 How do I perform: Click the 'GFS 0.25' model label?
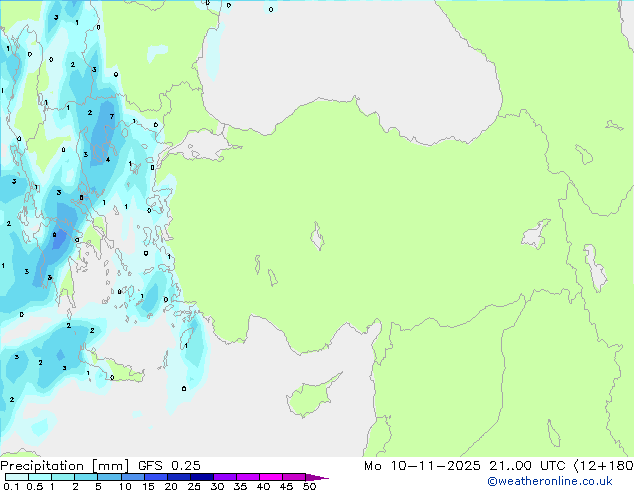point(169,466)
